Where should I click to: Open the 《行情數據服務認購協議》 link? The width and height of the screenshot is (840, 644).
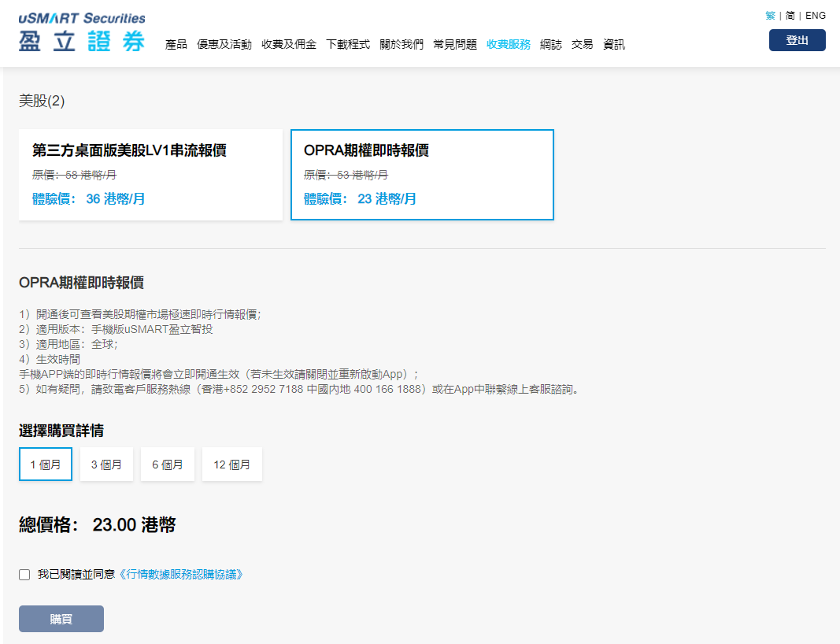(182, 575)
